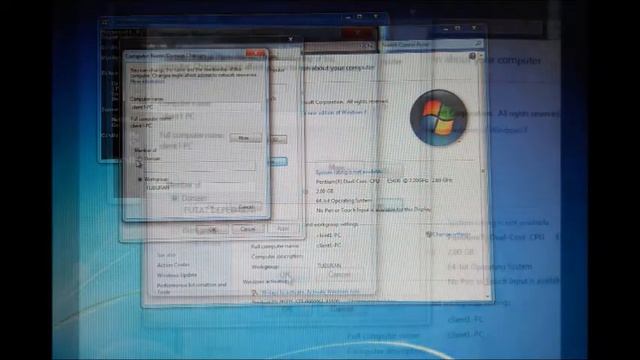Select the Workgroup radio button
The height and width of the screenshot is (360, 640).
140,179
